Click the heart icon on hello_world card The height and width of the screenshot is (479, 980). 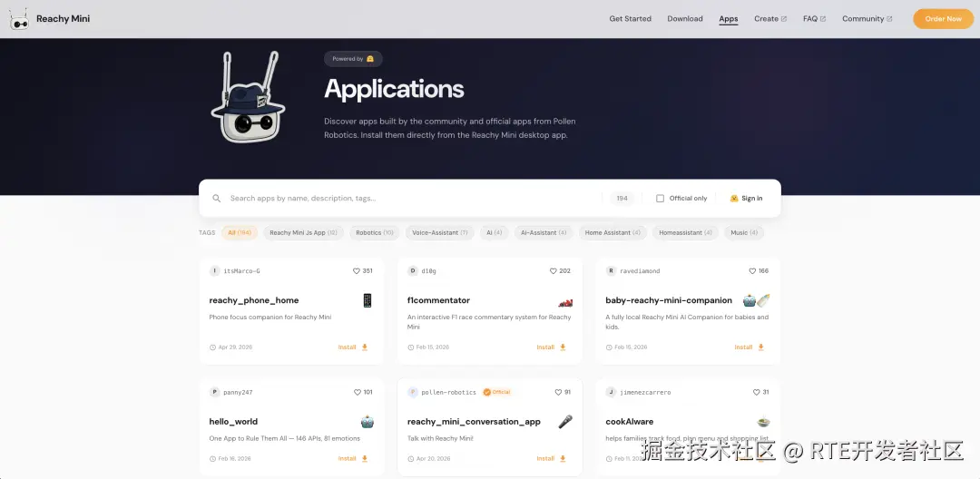357,392
